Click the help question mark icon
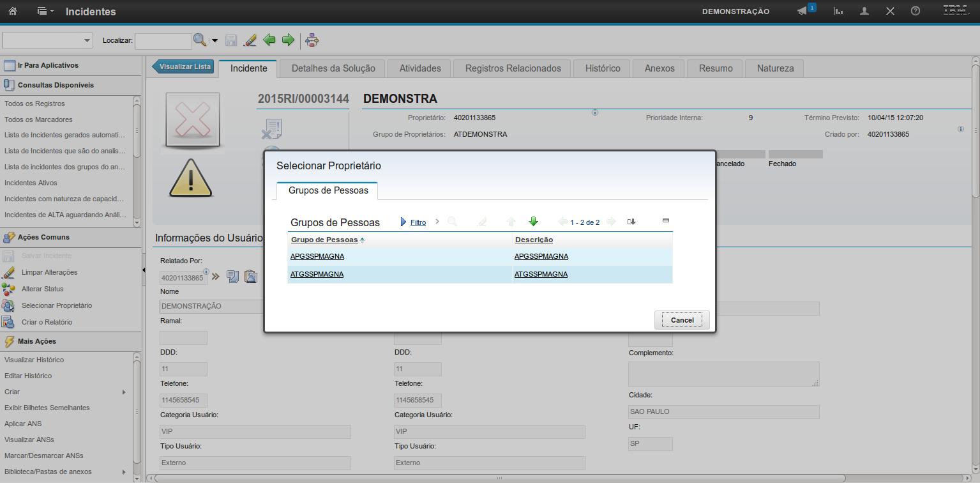980x483 pixels. tap(916, 11)
